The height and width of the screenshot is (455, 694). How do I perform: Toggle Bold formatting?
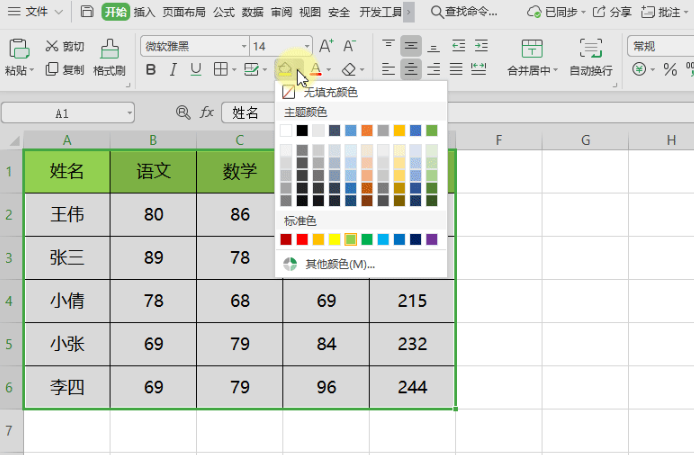pyautogui.click(x=150, y=69)
